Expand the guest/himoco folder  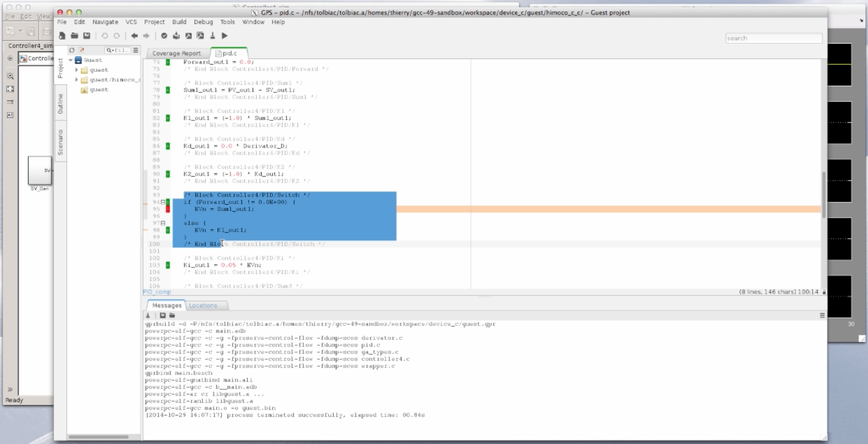coord(77,80)
